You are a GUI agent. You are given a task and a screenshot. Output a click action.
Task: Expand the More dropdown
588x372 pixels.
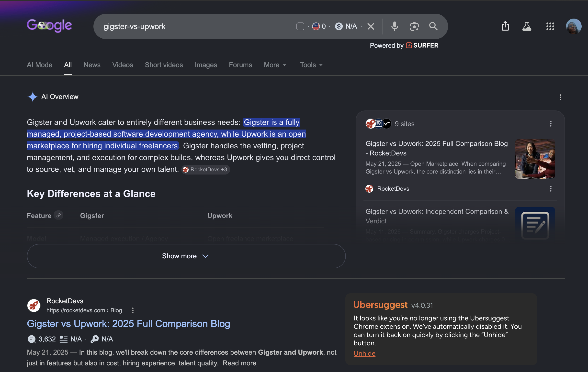click(275, 65)
